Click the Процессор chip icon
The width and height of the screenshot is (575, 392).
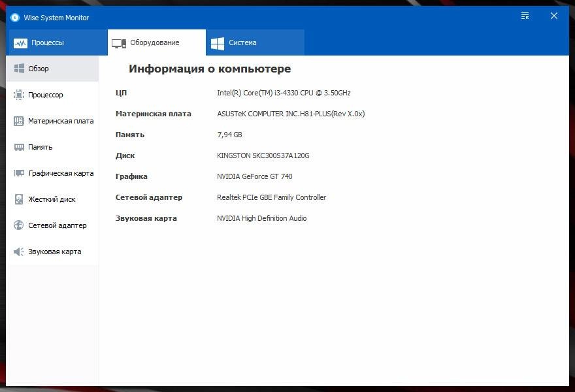coord(19,95)
